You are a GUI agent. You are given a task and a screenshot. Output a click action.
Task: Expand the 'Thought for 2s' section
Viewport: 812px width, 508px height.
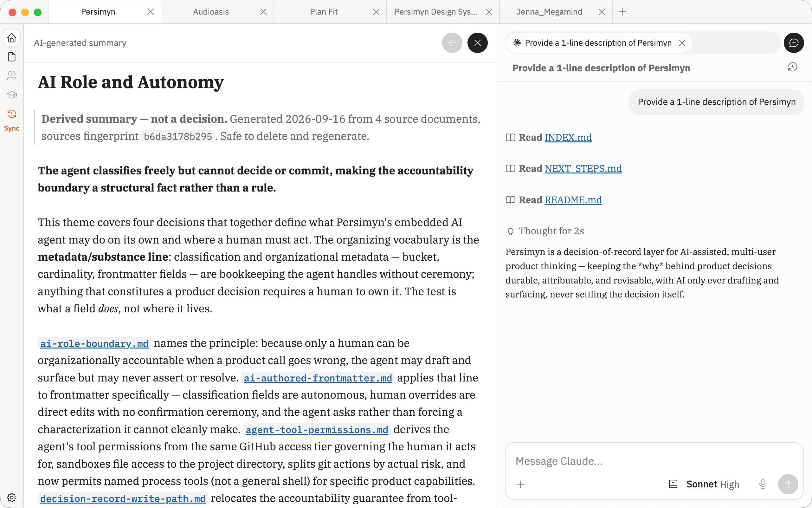(x=545, y=231)
